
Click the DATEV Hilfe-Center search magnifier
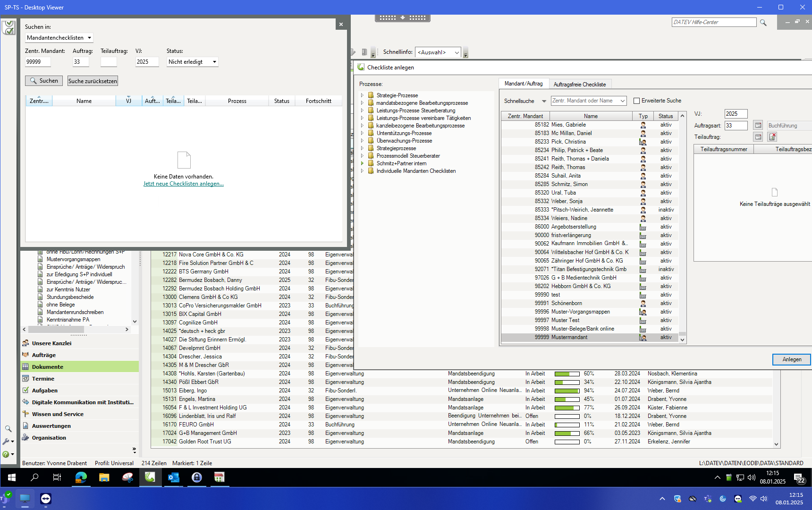tap(763, 23)
